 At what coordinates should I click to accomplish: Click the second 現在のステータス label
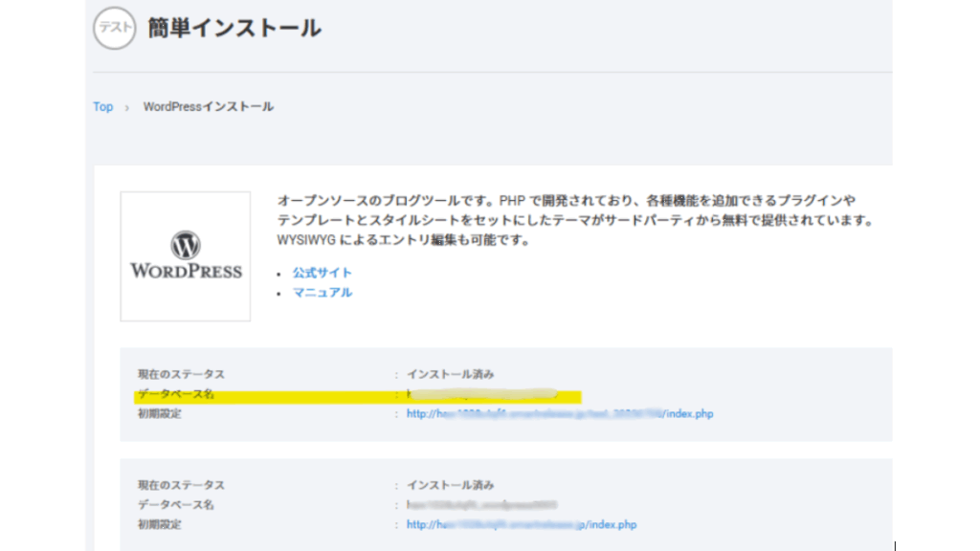181,485
